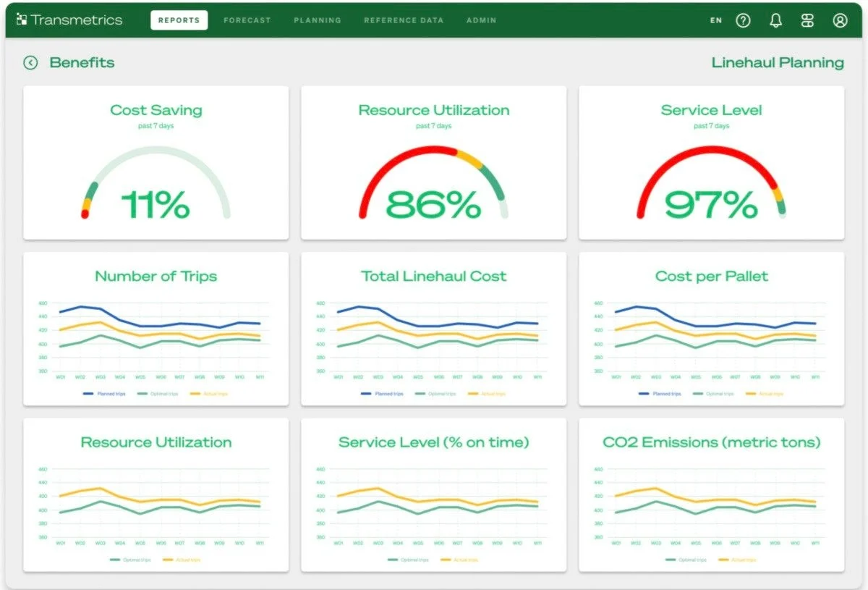Click the back arrow beside Benefits
Viewport: 868px width, 590px height.
[30, 62]
